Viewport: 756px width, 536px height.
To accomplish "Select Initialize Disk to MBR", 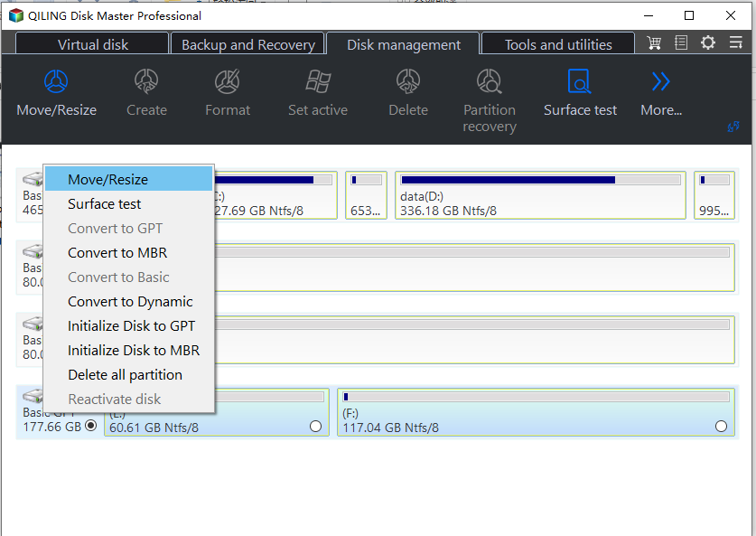I will click(129, 350).
